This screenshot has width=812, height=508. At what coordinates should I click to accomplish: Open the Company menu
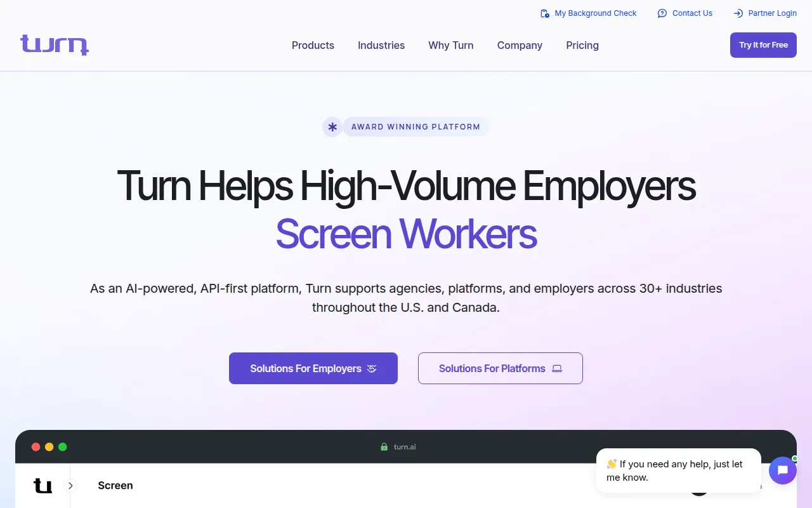[520, 45]
